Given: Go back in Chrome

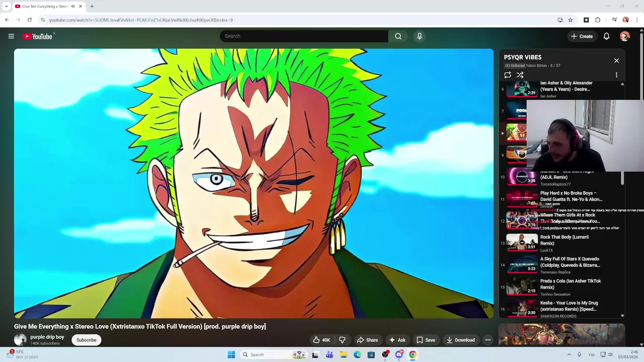Looking at the screenshot, I should pos(7,20).
